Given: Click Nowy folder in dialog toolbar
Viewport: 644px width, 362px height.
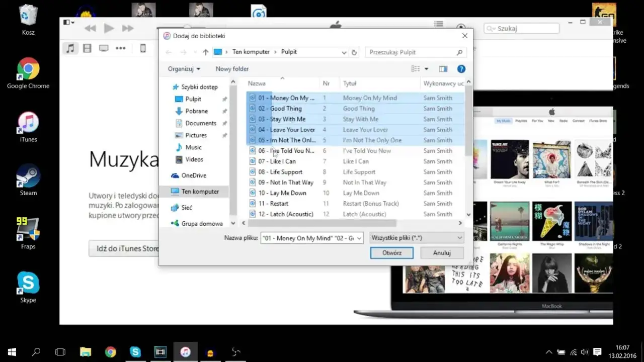Looking at the screenshot, I should (x=232, y=69).
